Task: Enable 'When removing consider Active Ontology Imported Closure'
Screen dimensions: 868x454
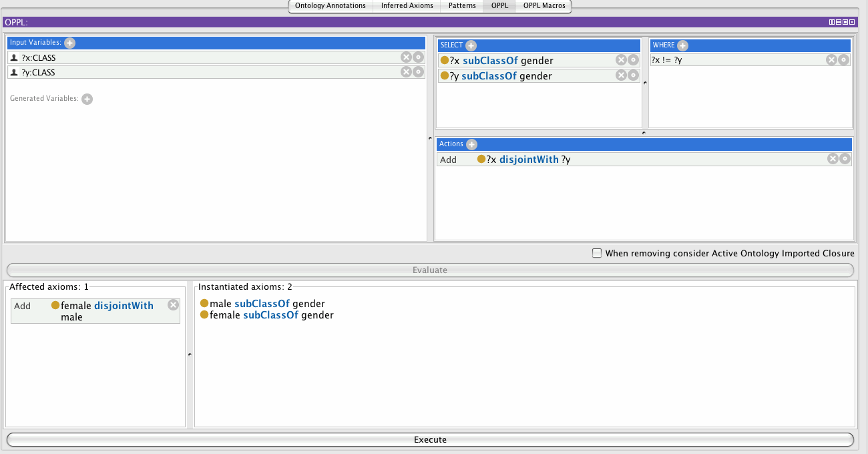Action: pyautogui.click(x=598, y=253)
